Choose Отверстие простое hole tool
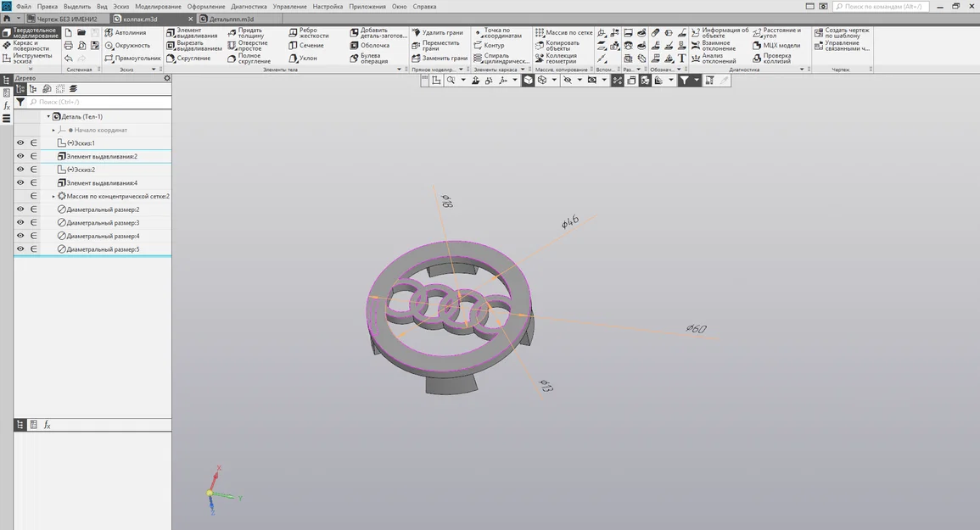 (x=248, y=46)
